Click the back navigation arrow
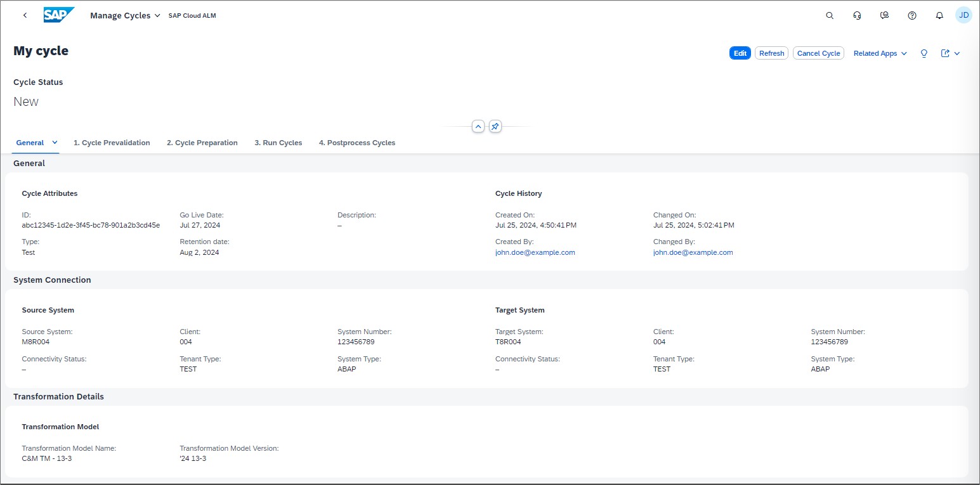Viewport: 980px width, 485px height. point(25,15)
